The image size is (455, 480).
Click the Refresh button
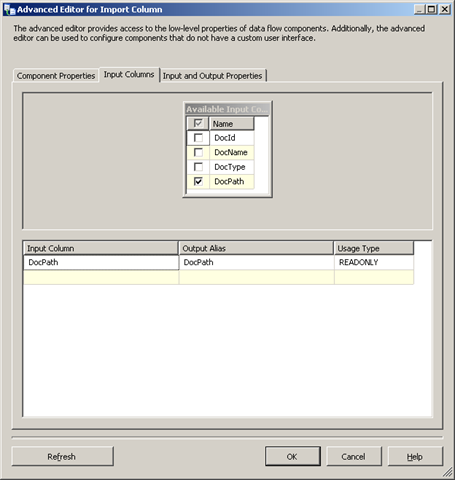63,456
